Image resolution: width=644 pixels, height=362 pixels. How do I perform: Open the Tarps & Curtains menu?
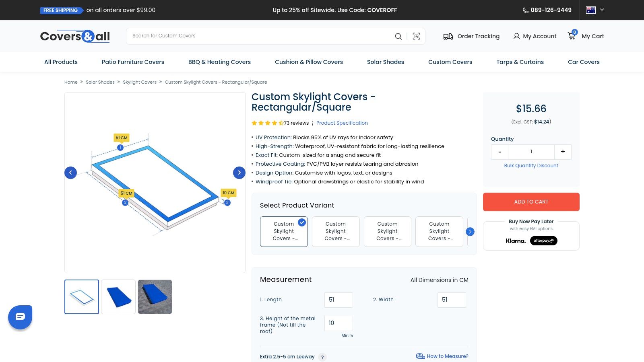520,62
